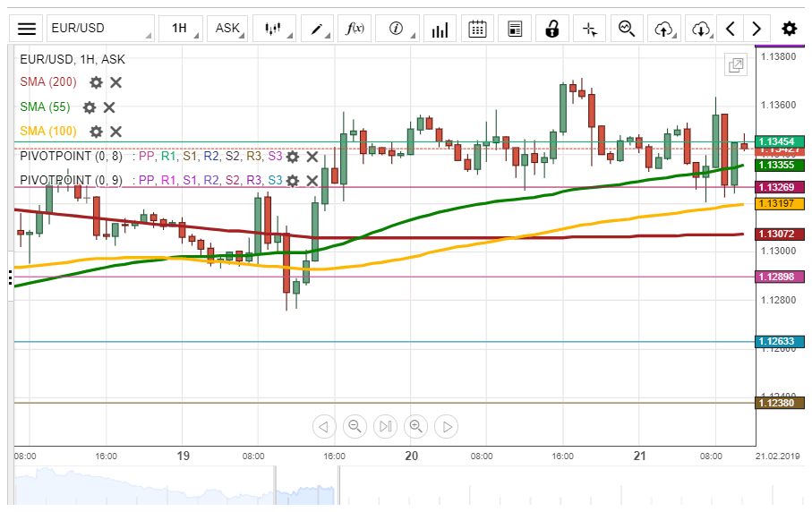This screenshot has height=512, width=812.
Task: Open the candlestick chart type menu
Action: 276,29
